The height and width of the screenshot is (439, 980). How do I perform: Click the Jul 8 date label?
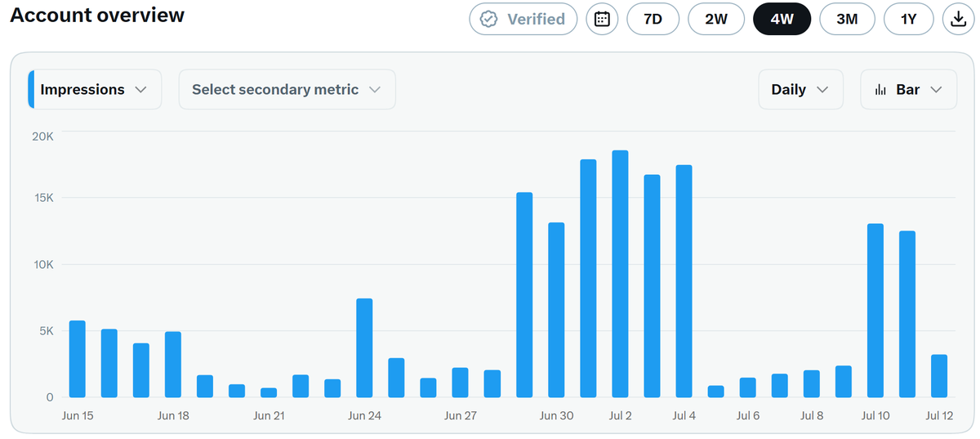tap(812, 415)
